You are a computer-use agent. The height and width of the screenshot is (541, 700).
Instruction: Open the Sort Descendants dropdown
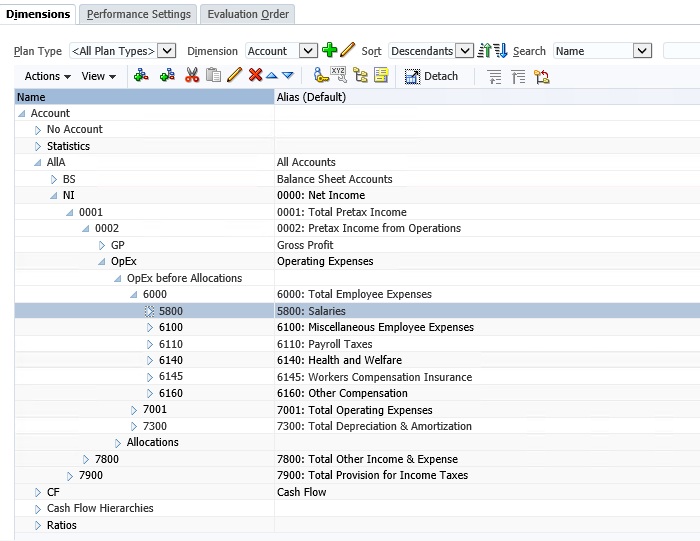[x=464, y=51]
